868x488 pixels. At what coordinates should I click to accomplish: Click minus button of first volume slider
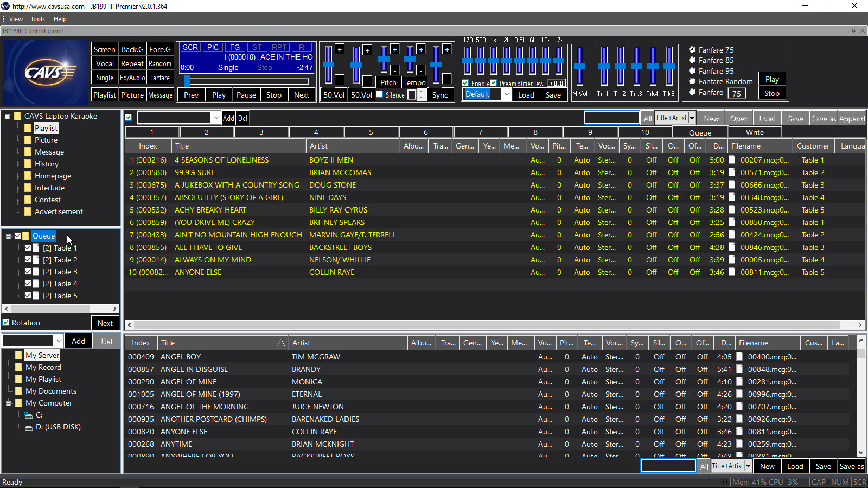340,80
